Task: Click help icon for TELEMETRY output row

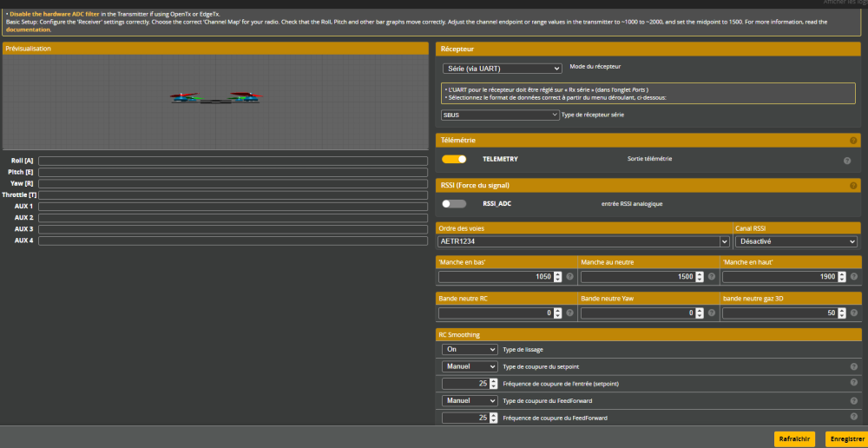Action: click(x=846, y=160)
